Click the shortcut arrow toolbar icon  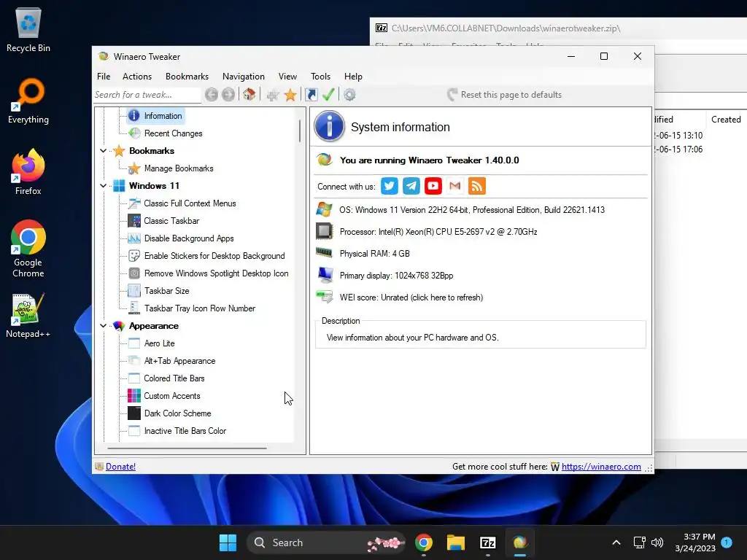coord(311,95)
